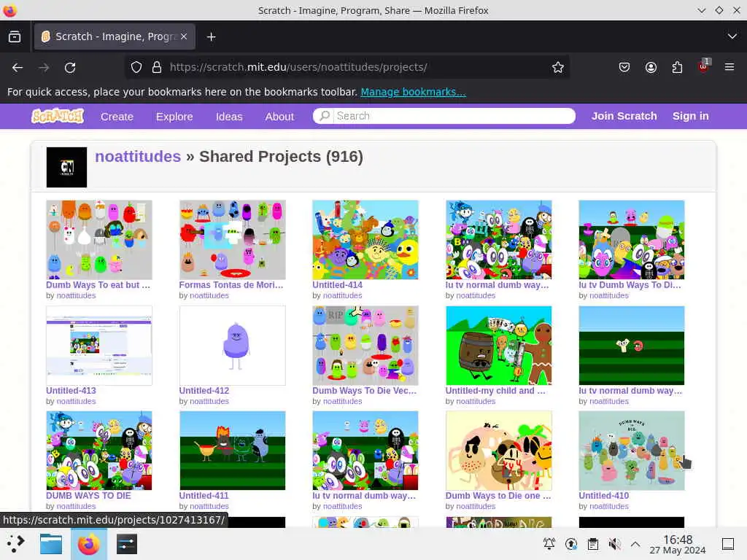Open the notifications bell tray icon

point(549,544)
